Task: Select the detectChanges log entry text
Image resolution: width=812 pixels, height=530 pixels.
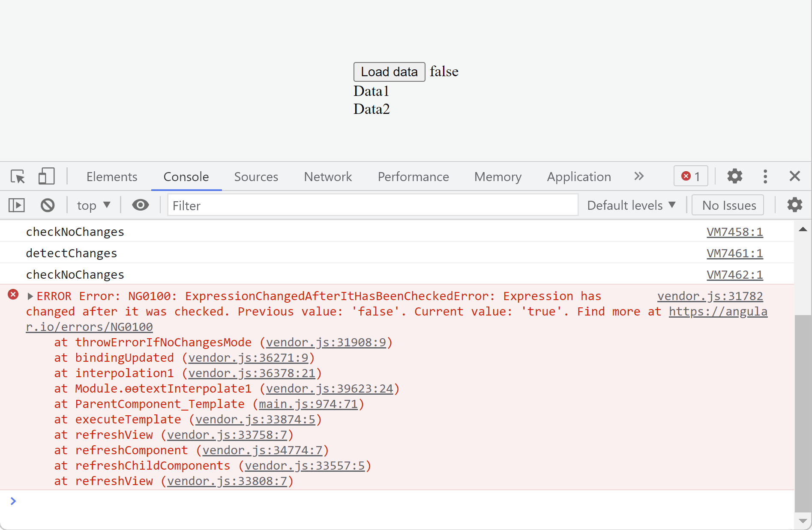Action: click(x=72, y=253)
